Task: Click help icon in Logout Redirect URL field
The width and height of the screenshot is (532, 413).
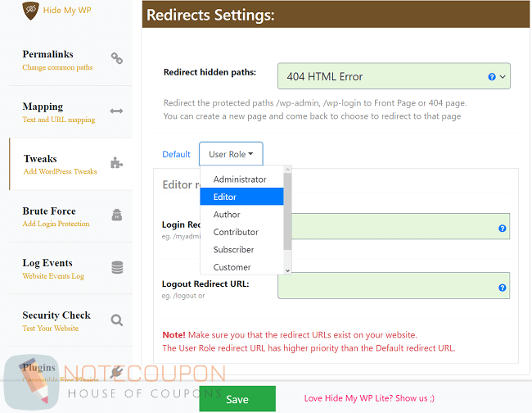Action: 503,288
